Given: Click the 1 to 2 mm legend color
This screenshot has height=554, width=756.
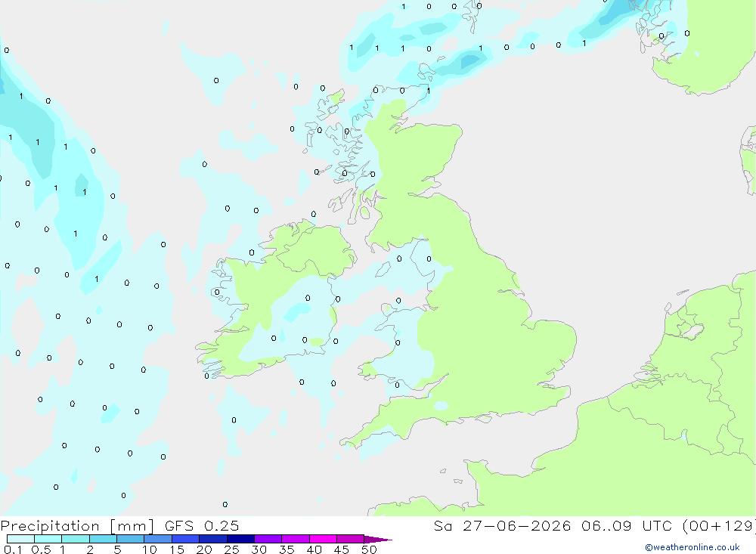Looking at the screenshot, I should 76,539.
